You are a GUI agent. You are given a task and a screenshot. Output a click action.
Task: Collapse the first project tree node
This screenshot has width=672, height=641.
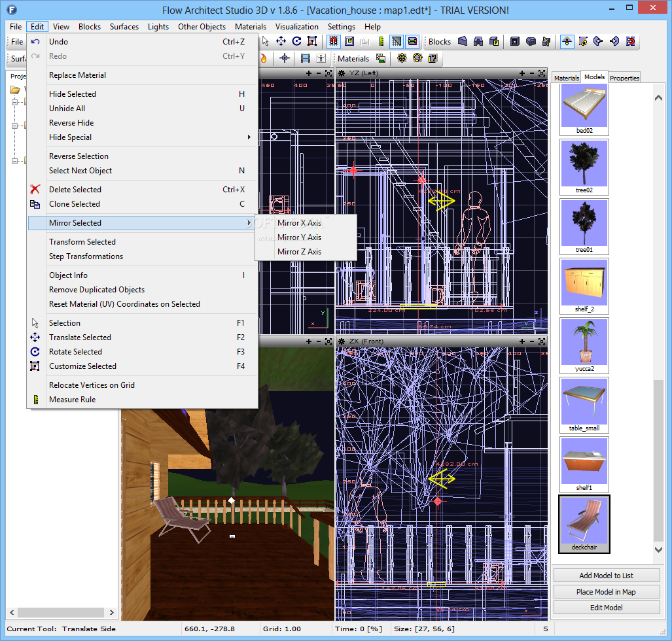14,103
